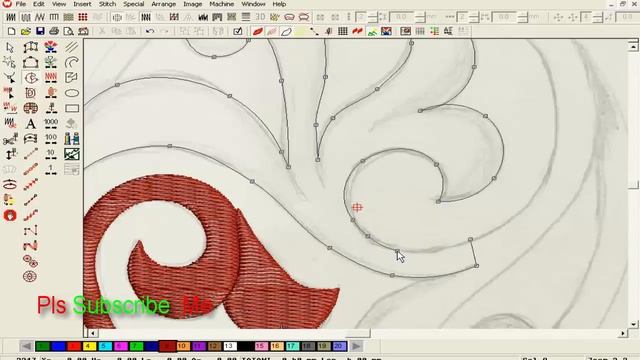Open the Image menu
Image resolution: width=640 pixels, height=360 pixels.
193,4
